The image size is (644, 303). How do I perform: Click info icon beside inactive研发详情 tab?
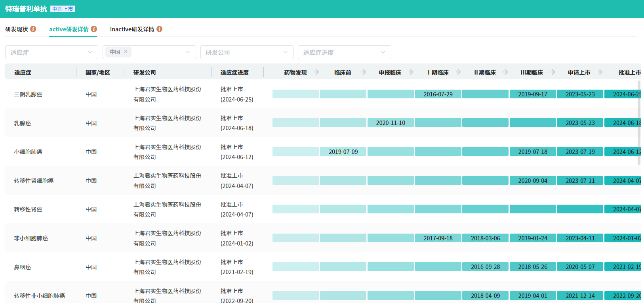pos(160,29)
